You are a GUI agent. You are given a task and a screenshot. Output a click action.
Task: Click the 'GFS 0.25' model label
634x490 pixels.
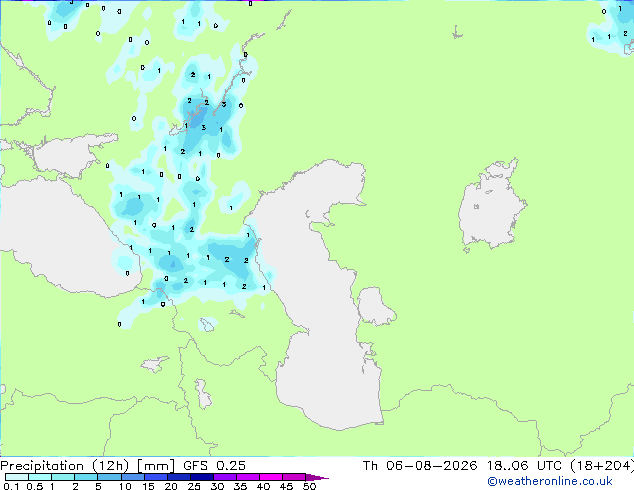pyautogui.click(x=214, y=466)
